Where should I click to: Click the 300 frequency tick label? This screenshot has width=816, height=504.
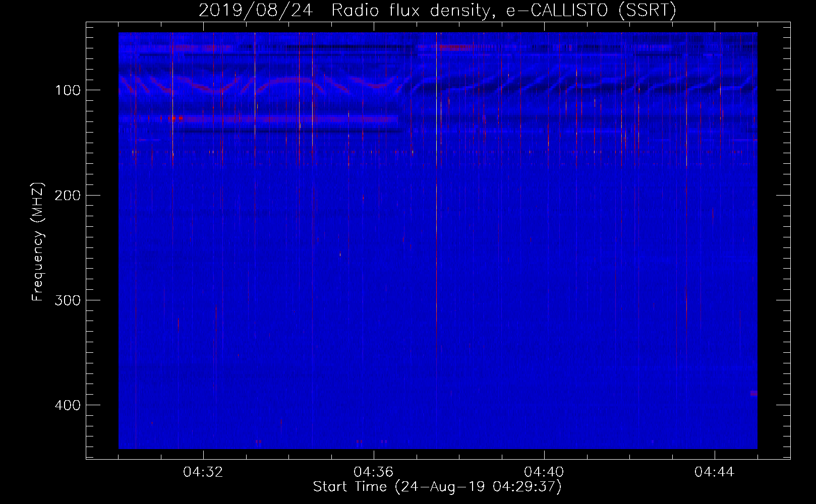(68, 300)
